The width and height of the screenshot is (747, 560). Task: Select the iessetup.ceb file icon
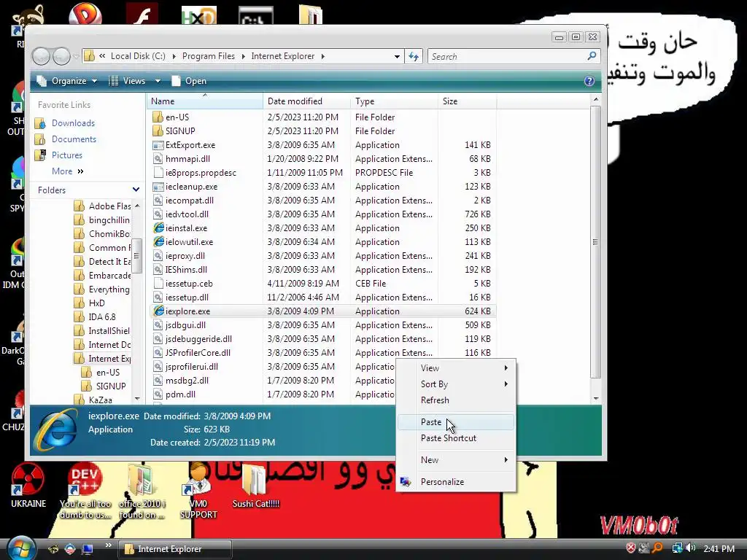158,284
